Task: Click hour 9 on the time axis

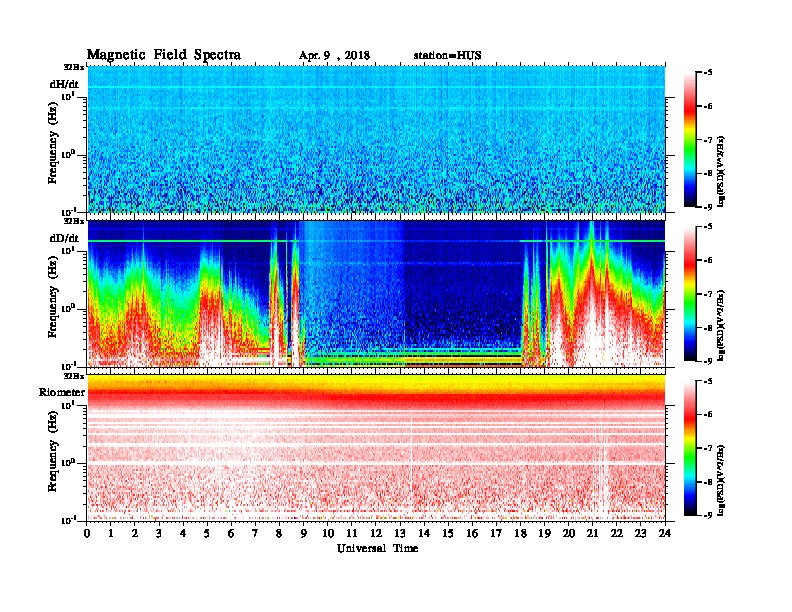Action: (x=304, y=533)
